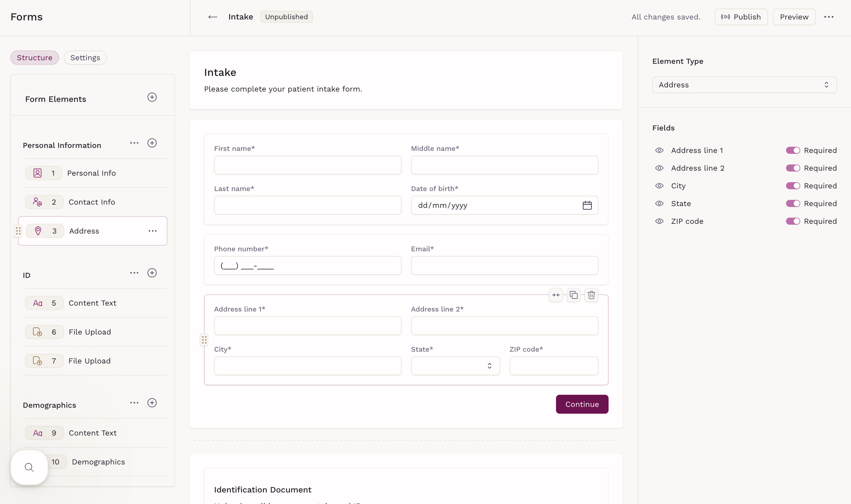Click the magnifier search button at bottom left

coord(29,467)
